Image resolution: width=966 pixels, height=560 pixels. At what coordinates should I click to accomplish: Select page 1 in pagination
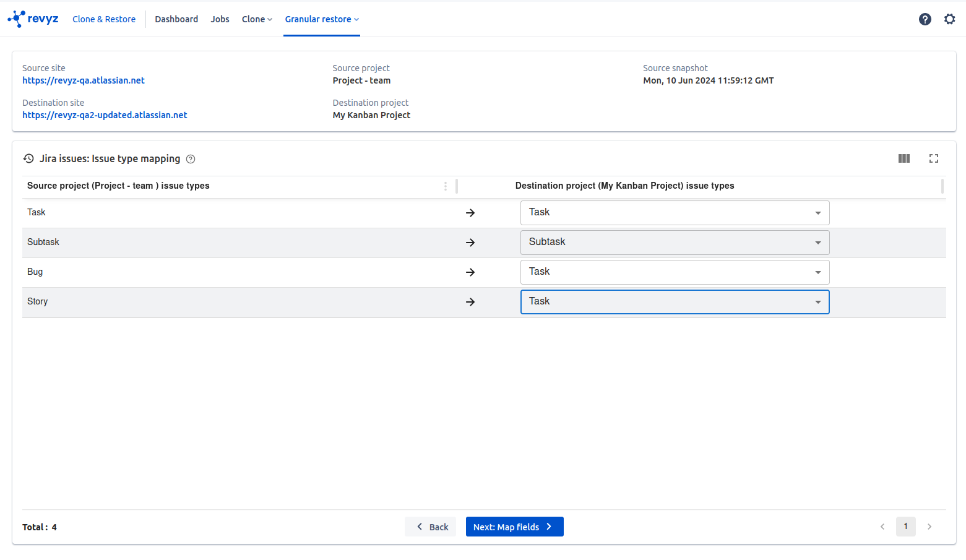[x=906, y=527]
